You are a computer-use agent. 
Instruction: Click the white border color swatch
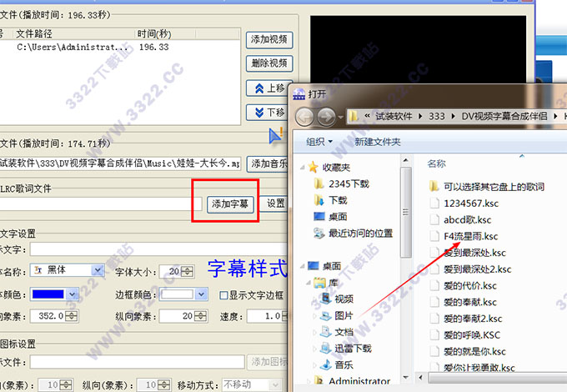coord(177,294)
